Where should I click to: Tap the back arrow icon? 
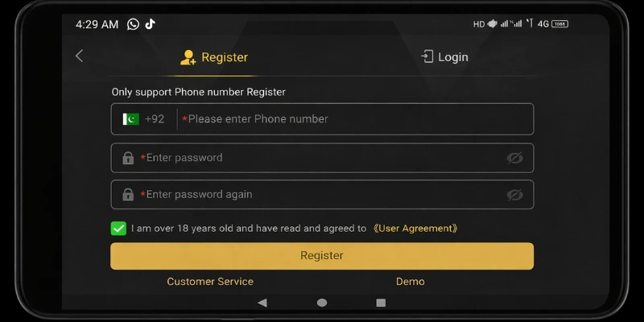[x=79, y=56]
